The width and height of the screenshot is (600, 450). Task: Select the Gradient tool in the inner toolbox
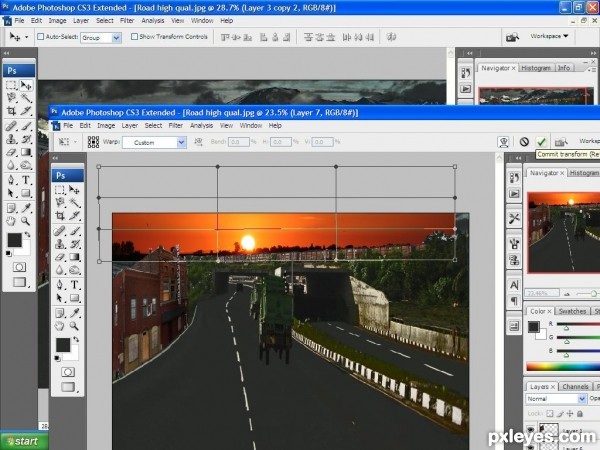click(x=74, y=257)
